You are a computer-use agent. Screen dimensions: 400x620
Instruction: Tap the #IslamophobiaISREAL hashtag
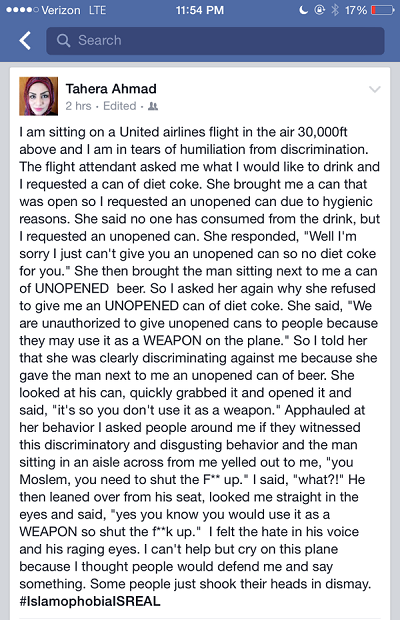coord(90,601)
